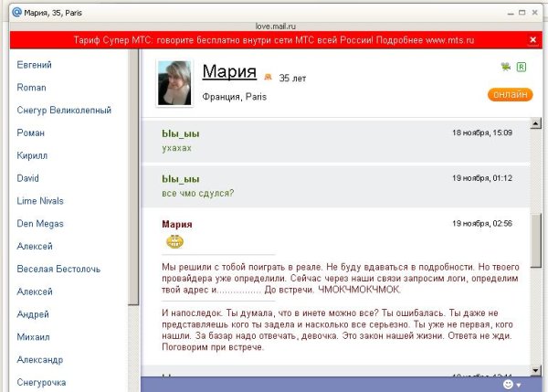Viewport: 548px width, 392px height.
Task: Click the green R badge icon
Action: click(521, 67)
